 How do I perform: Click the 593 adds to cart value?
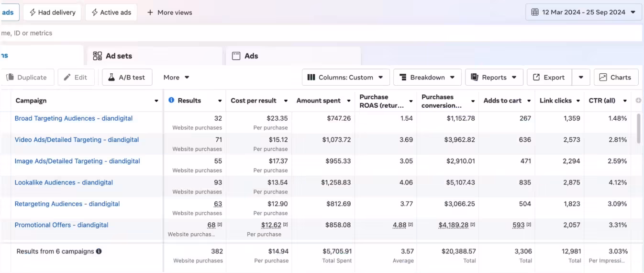pyautogui.click(x=518, y=225)
